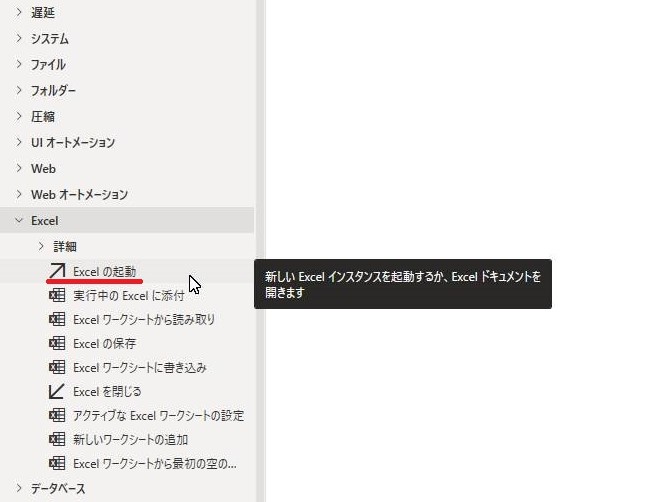Collapse the Excel actions group
Image resolution: width=671 pixels, height=502 pixels.
tap(18, 220)
